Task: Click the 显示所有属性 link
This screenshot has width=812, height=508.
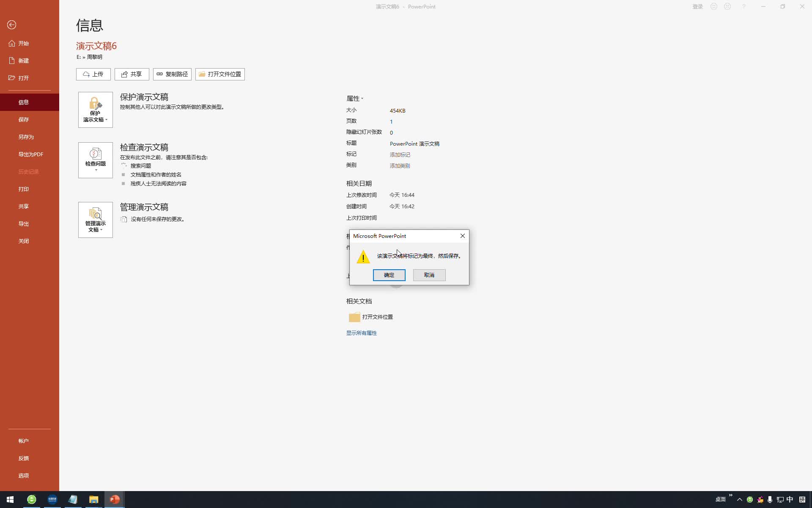Action: pyautogui.click(x=362, y=333)
